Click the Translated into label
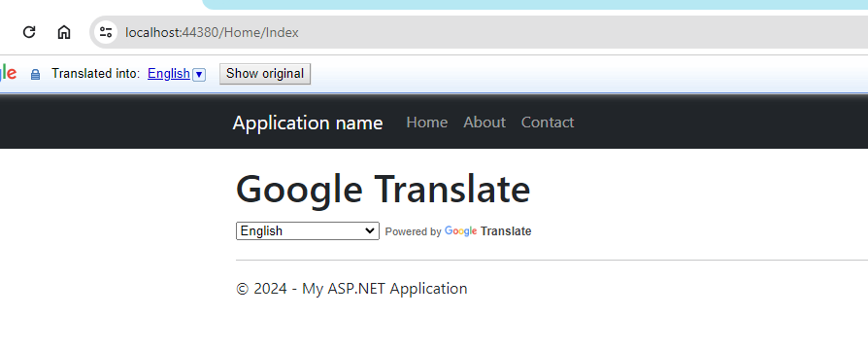 (x=96, y=74)
